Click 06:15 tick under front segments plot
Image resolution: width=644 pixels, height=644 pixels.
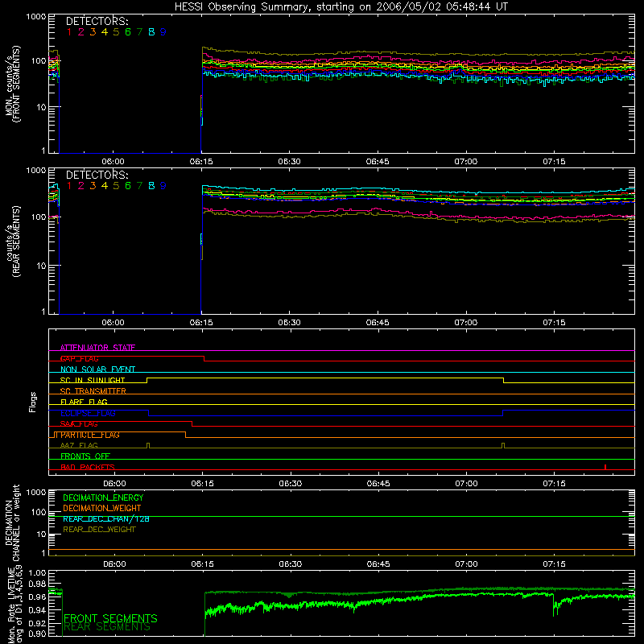pos(201,162)
